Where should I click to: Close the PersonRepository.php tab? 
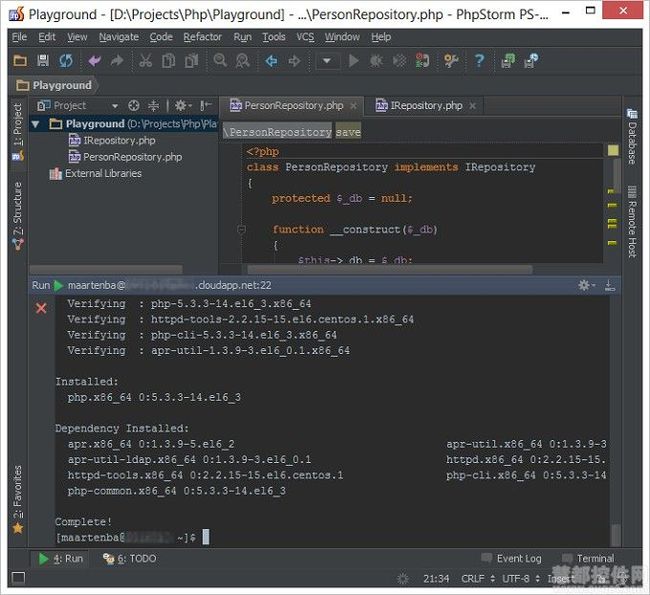(354, 106)
